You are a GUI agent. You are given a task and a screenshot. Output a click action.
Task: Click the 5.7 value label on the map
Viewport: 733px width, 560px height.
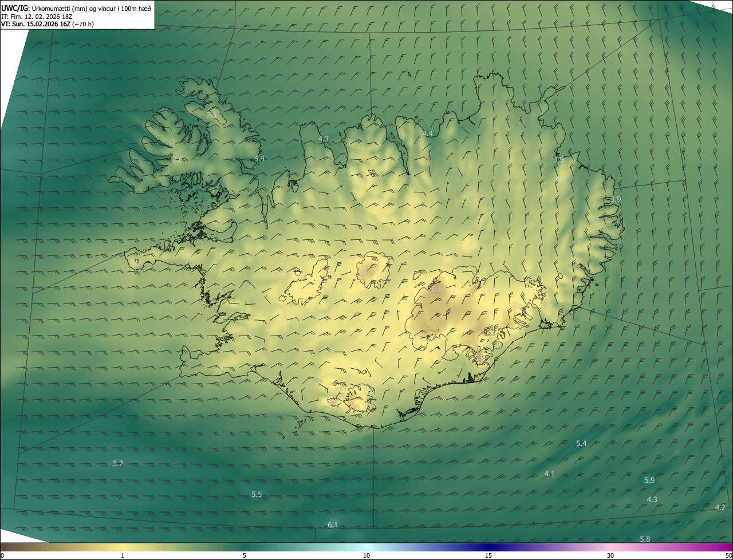(118, 463)
